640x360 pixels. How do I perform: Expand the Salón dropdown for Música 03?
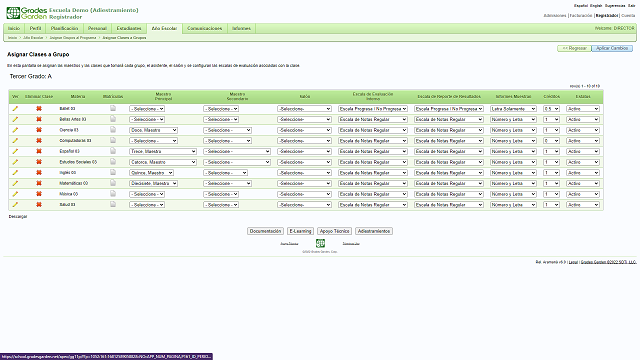pos(304,194)
